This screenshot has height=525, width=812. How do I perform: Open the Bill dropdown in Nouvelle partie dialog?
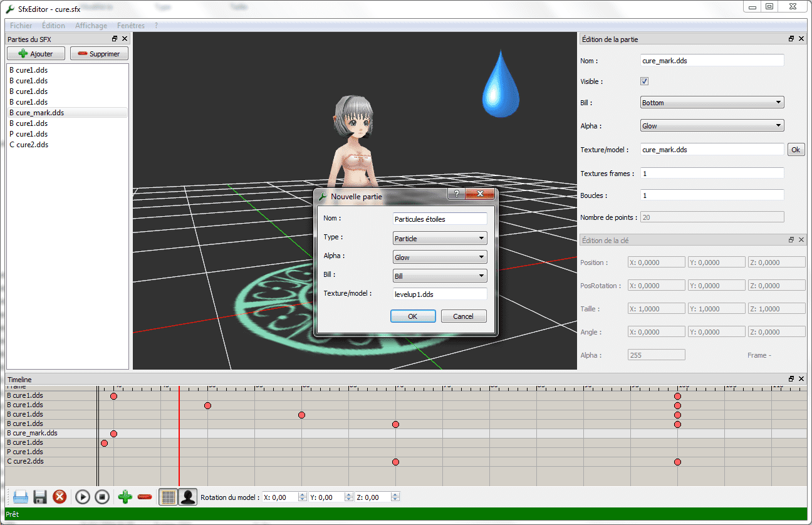pos(440,276)
